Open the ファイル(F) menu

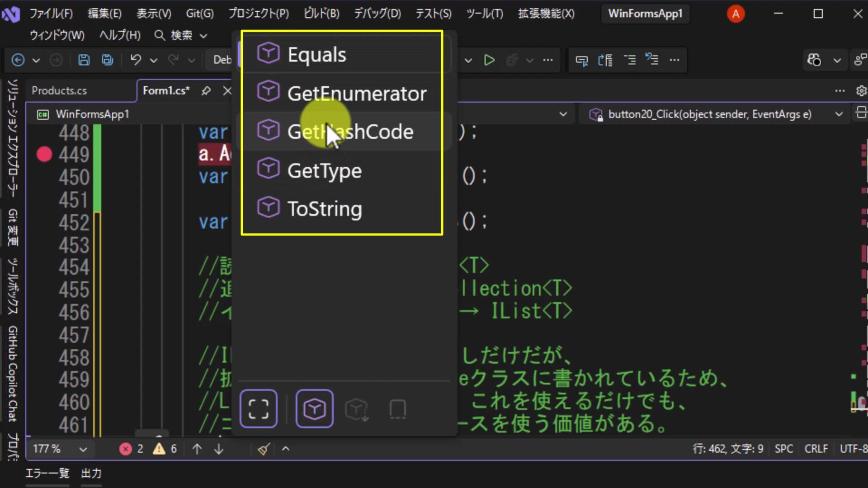click(x=51, y=14)
